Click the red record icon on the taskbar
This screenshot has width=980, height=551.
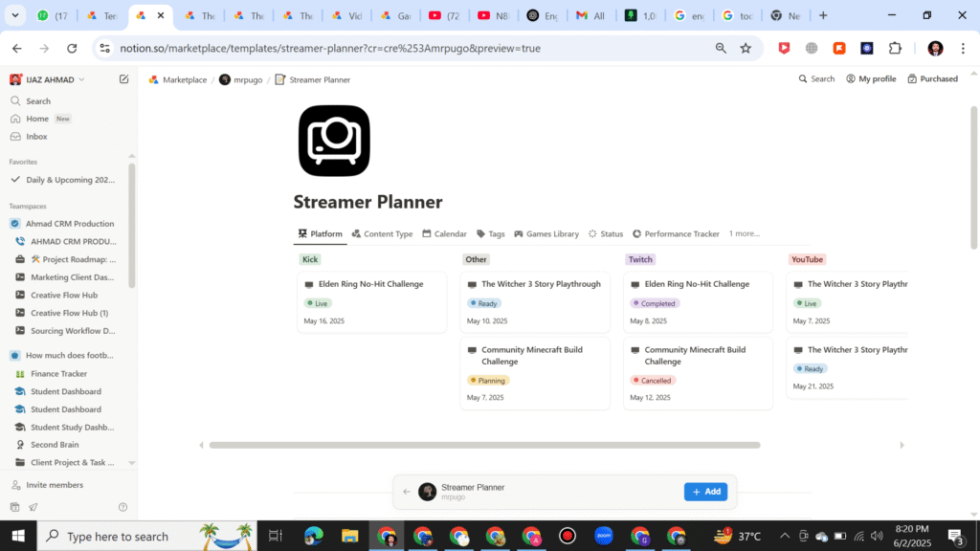pyautogui.click(x=568, y=536)
